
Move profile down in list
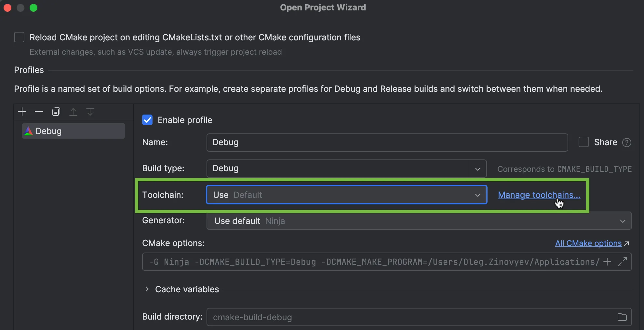90,112
